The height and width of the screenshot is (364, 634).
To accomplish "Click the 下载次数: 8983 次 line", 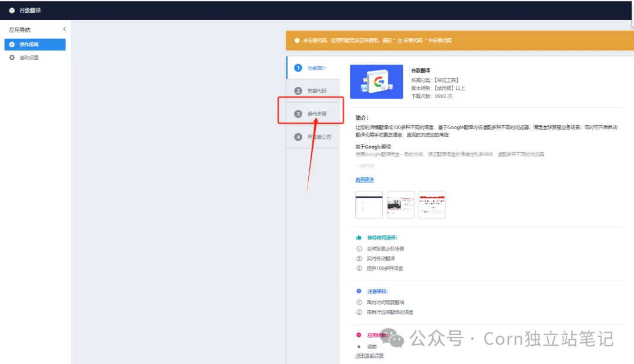I will [432, 96].
